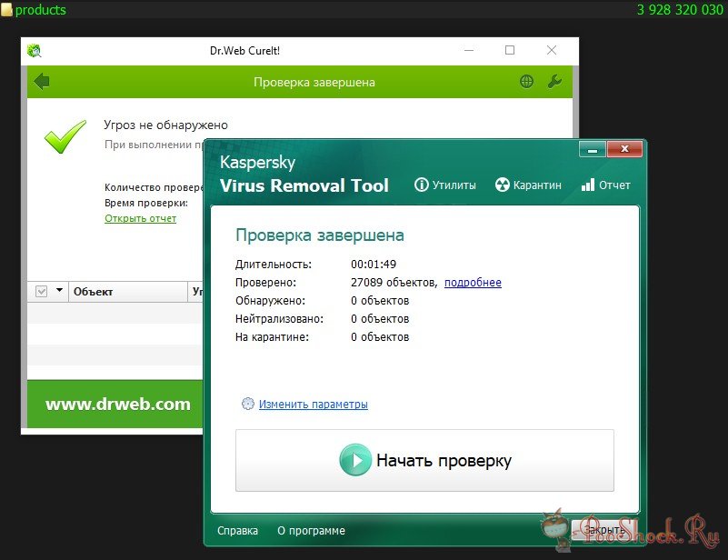Image resolution: width=728 pixels, height=560 pixels.
Task: Open Dr.Web settings via the wrench icon
Action: pyautogui.click(x=554, y=82)
